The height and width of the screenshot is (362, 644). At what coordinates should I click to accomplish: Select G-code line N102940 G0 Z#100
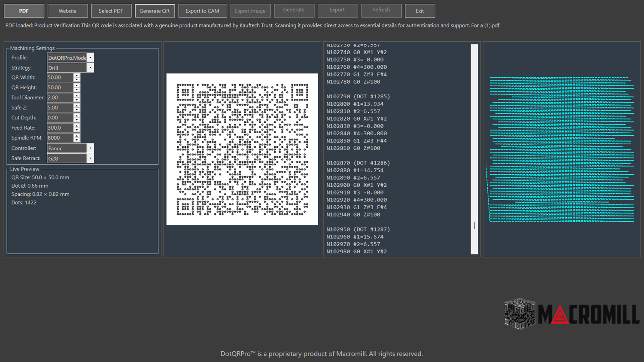tap(353, 215)
